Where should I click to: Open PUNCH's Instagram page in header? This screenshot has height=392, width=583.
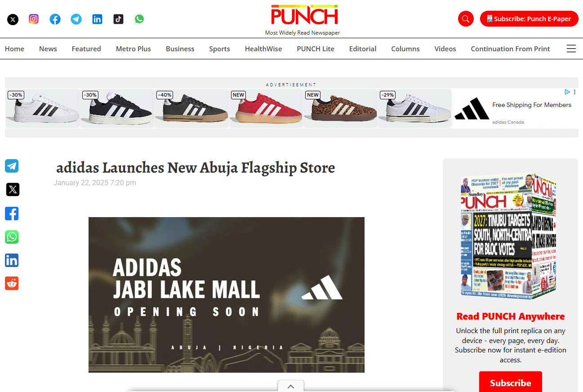pyautogui.click(x=34, y=19)
